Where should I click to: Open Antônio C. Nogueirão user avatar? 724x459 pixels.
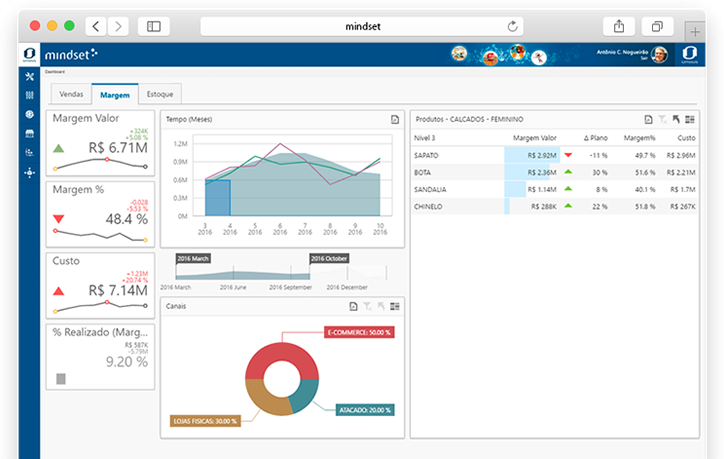pyautogui.click(x=659, y=54)
